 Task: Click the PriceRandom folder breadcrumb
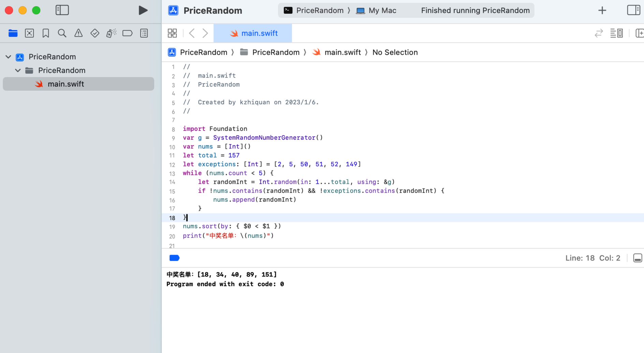coord(270,52)
